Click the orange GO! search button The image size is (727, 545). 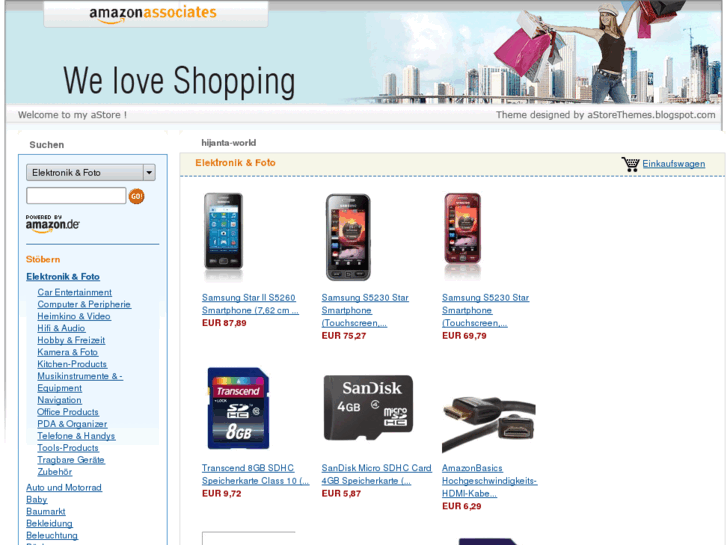tap(136, 196)
